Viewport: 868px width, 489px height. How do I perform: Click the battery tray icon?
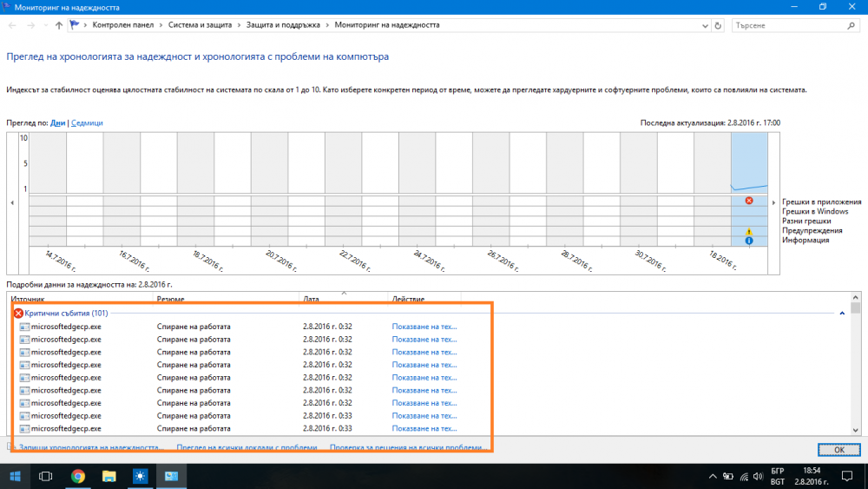pyautogui.click(x=728, y=476)
